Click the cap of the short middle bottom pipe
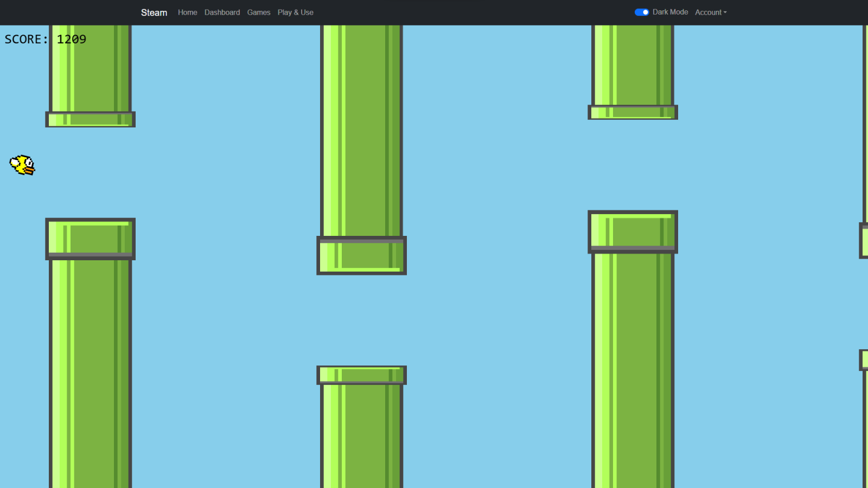Image resolution: width=868 pixels, height=488 pixels. [361, 375]
